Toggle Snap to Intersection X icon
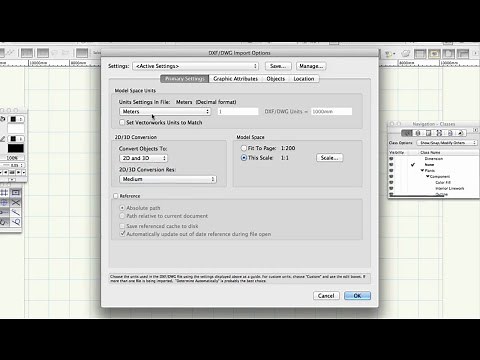Screen dimensions: 480x360 click(x=15, y=202)
